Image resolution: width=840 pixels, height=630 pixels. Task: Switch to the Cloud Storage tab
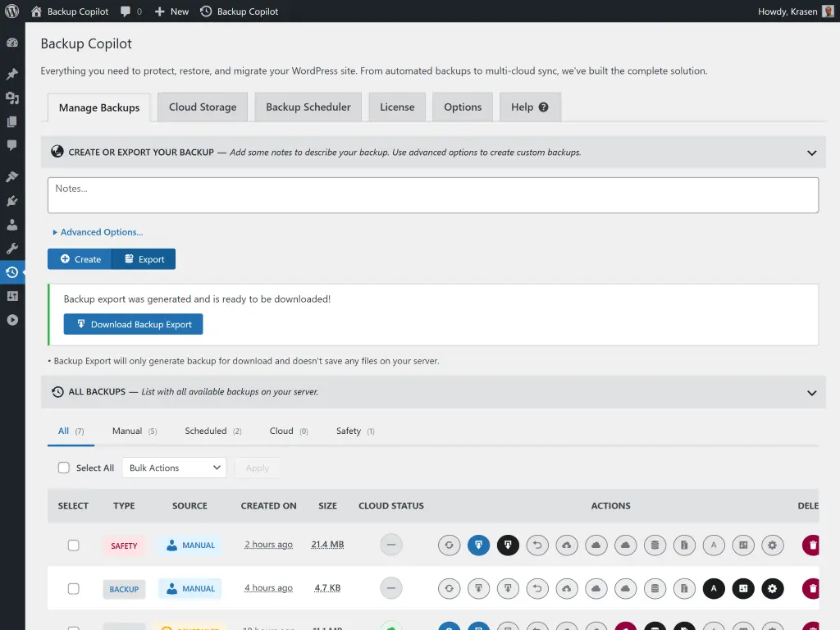202,107
